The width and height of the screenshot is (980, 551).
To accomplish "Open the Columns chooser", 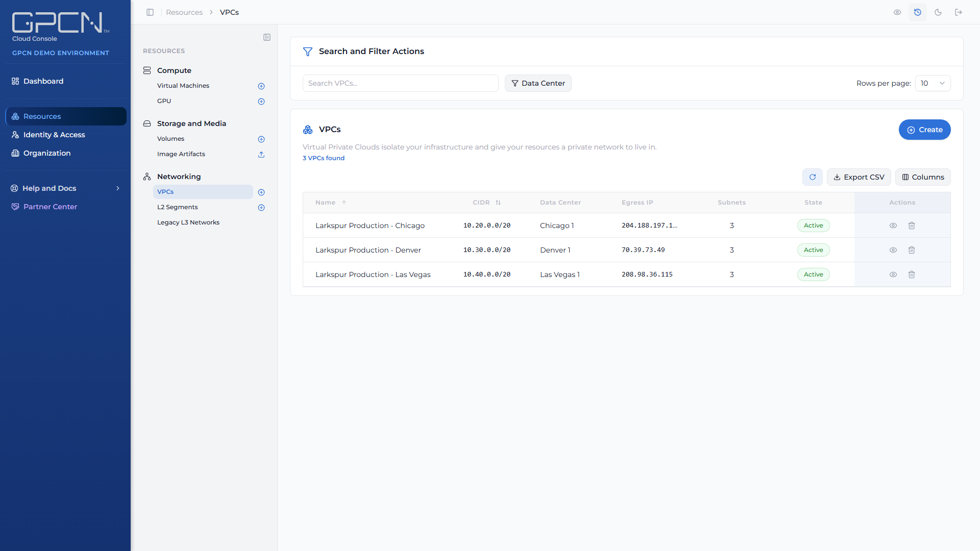I will (923, 177).
